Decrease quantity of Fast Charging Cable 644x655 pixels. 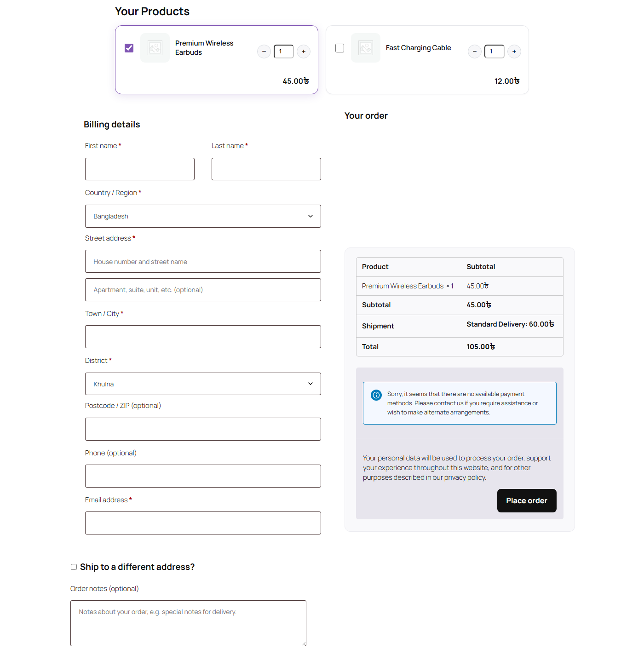pyautogui.click(x=475, y=52)
